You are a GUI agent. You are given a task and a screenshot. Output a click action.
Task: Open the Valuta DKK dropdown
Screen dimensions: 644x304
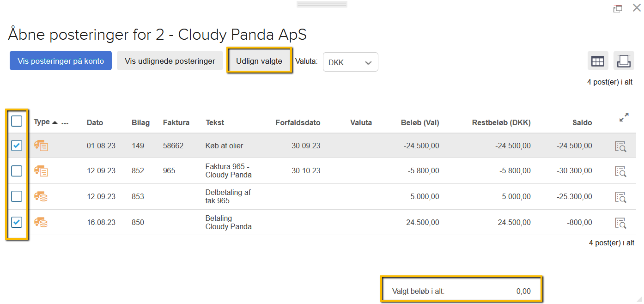tap(350, 62)
